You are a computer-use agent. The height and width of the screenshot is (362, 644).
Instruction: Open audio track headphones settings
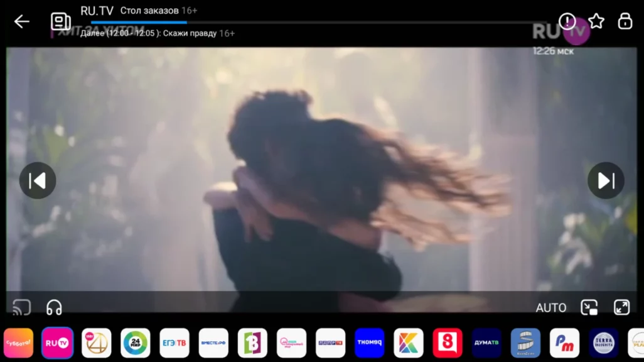[x=54, y=307]
